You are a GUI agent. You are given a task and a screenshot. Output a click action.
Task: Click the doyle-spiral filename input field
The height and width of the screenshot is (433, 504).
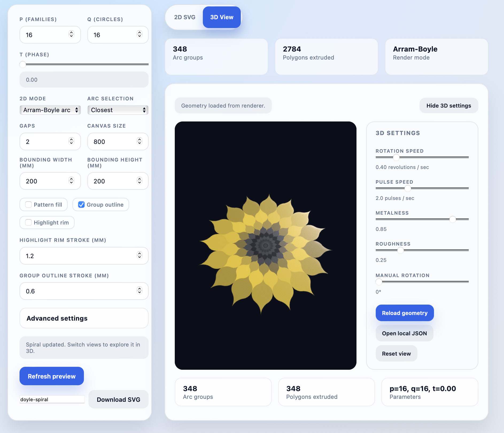[x=52, y=400]
